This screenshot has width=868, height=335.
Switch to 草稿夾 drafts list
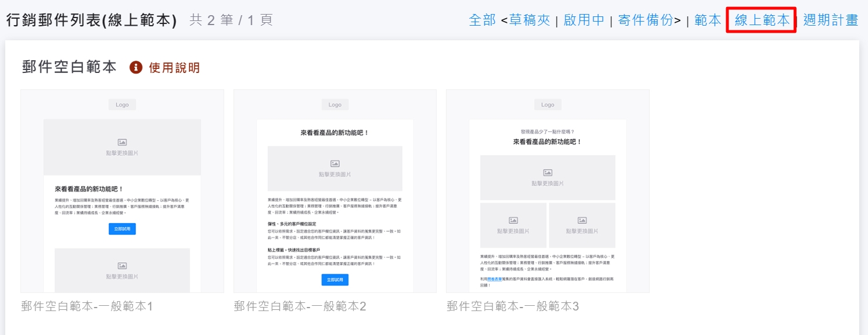click(x=529, y=20)
